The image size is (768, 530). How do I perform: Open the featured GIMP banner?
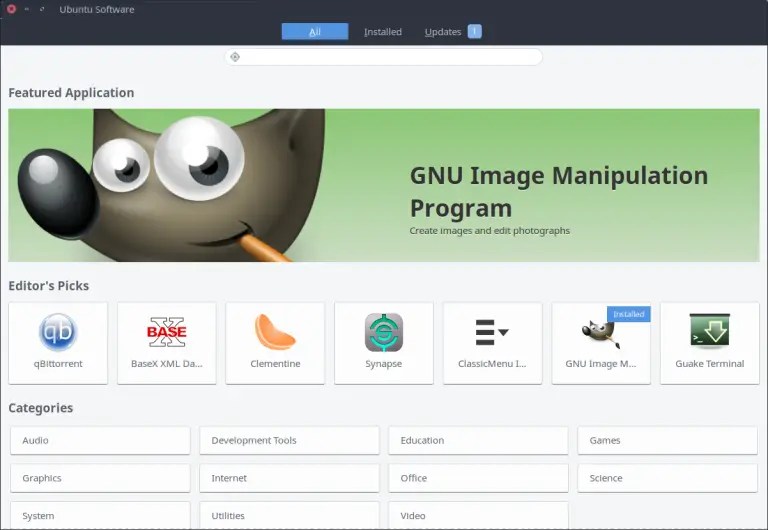click(x=384, y=185)
